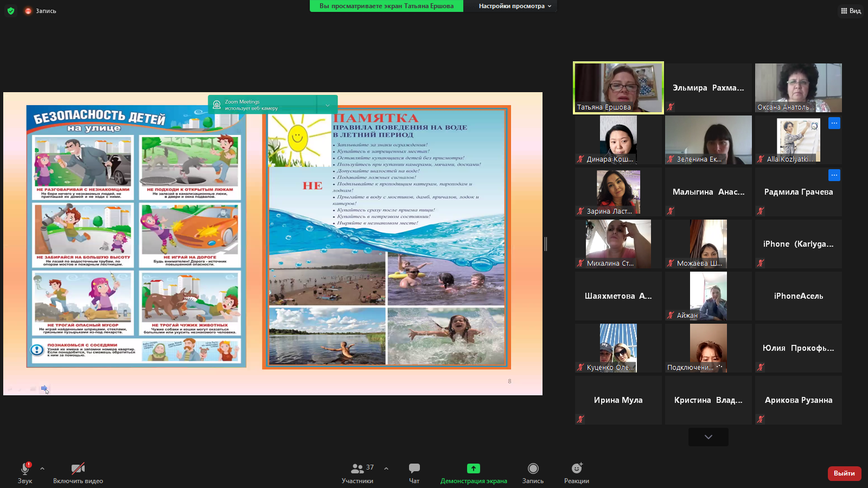Turn on camera via Включить видео
The image size is (868, 488).
pos(78,473)
